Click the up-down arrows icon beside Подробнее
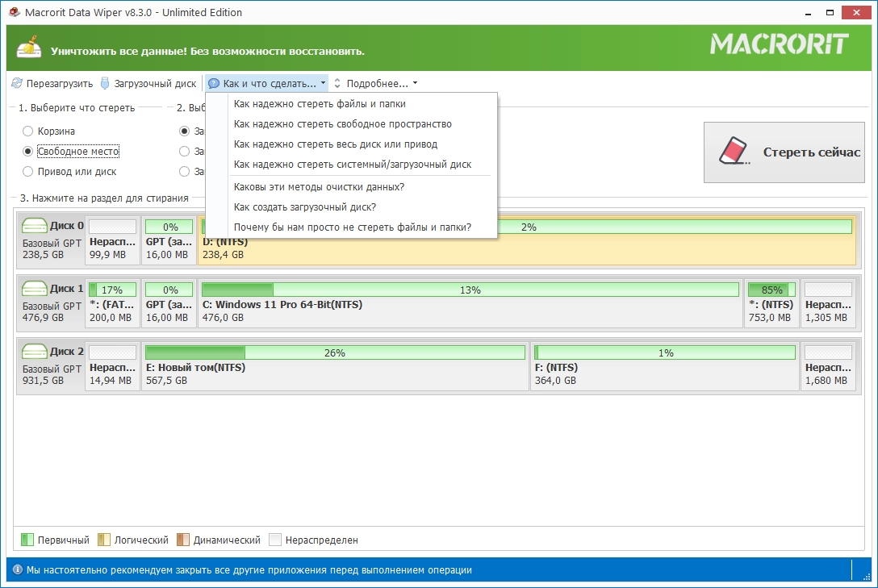The width and height of the screenshot is (878, 588). coord(337,83)
